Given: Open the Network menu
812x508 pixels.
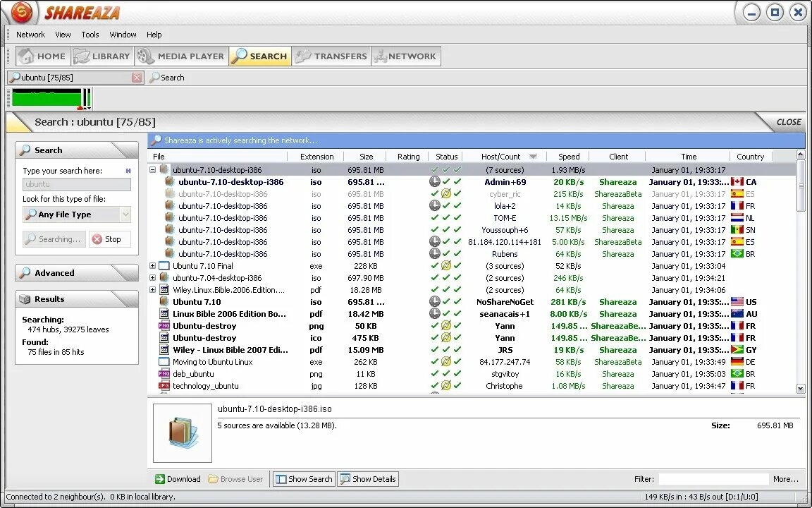Looking at the screenshot, I should pyautogui.click(x=30, y=34).
